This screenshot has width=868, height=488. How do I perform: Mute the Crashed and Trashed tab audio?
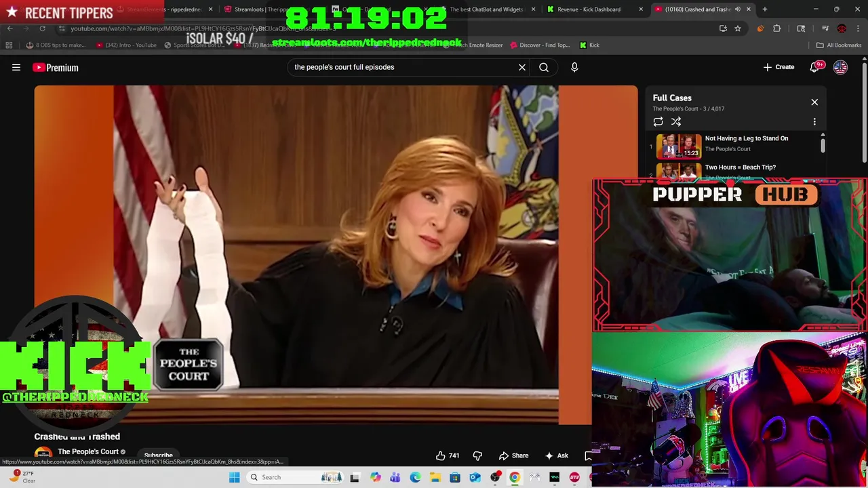coord(737,9)
